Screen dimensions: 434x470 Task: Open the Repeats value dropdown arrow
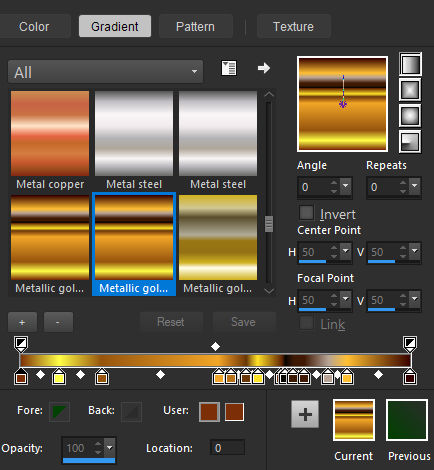tap(415, 186)
